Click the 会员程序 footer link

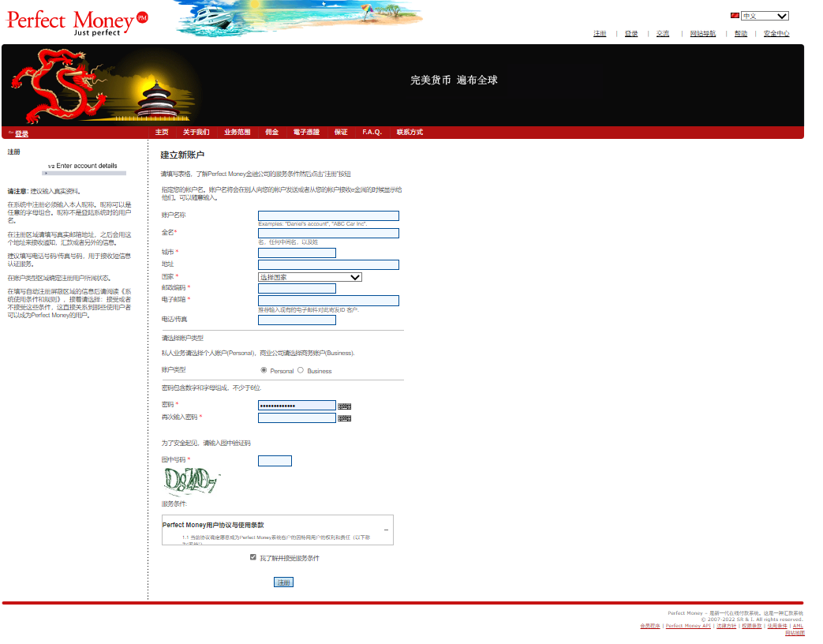650,626
